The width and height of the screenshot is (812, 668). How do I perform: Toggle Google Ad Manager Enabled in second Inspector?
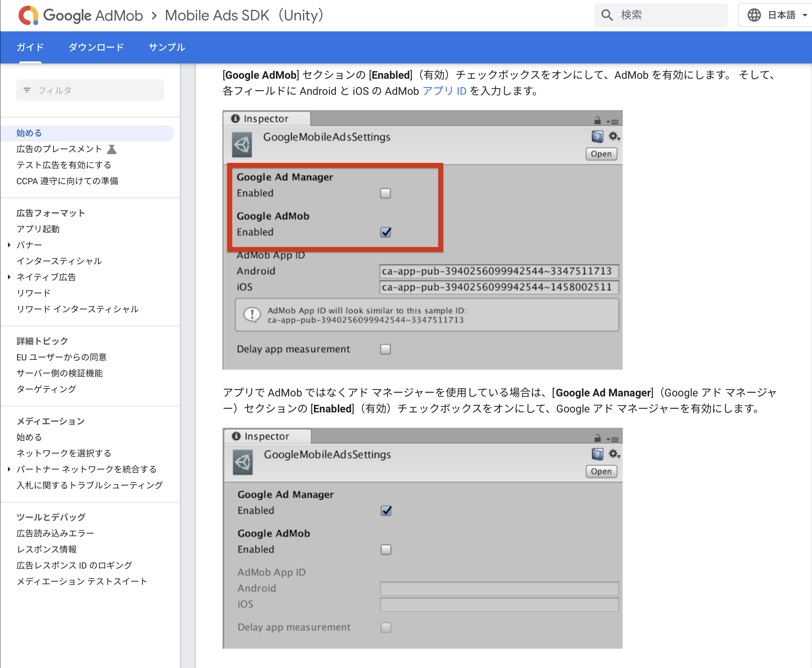(x=386, y=511)
